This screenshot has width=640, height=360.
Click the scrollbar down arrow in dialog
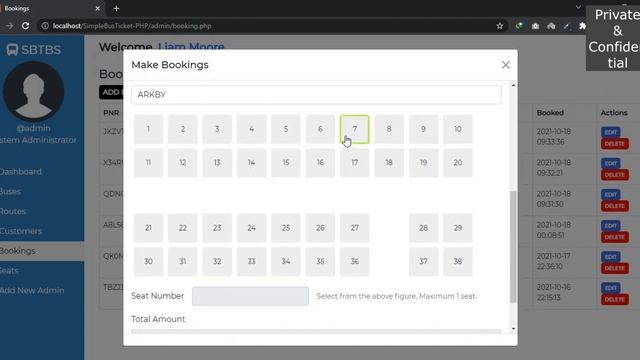(x=513, y=329)
